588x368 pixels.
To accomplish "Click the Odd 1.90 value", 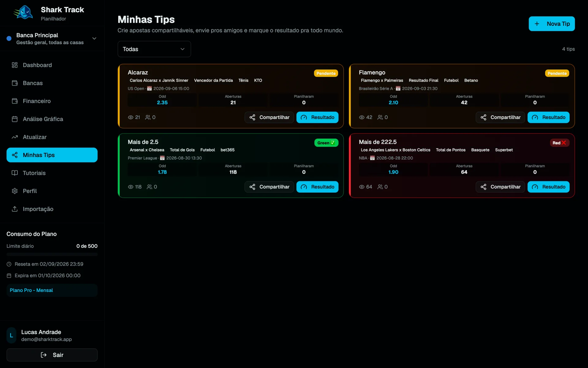I will pyautogui.click(x=393, y=172).
